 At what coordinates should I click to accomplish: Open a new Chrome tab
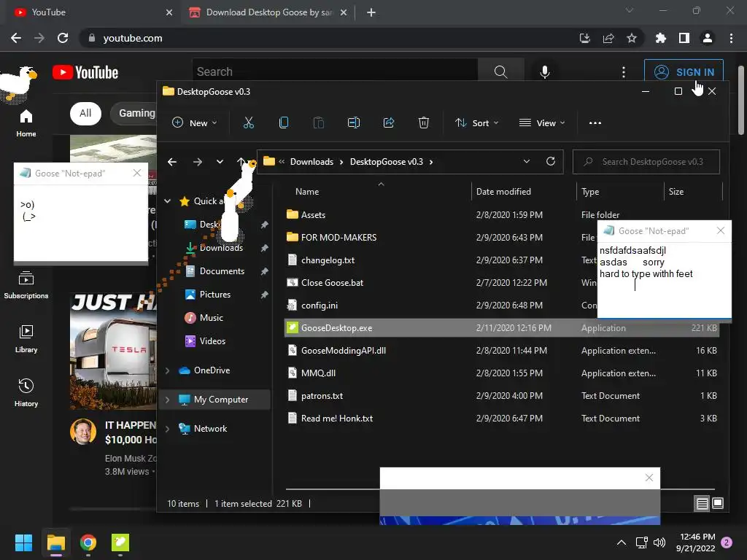pos(371,12)
